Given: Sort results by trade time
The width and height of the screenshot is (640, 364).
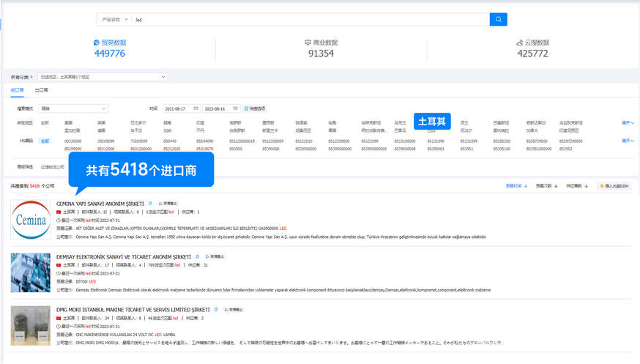Looking at the screenshot, I should 516,186.
